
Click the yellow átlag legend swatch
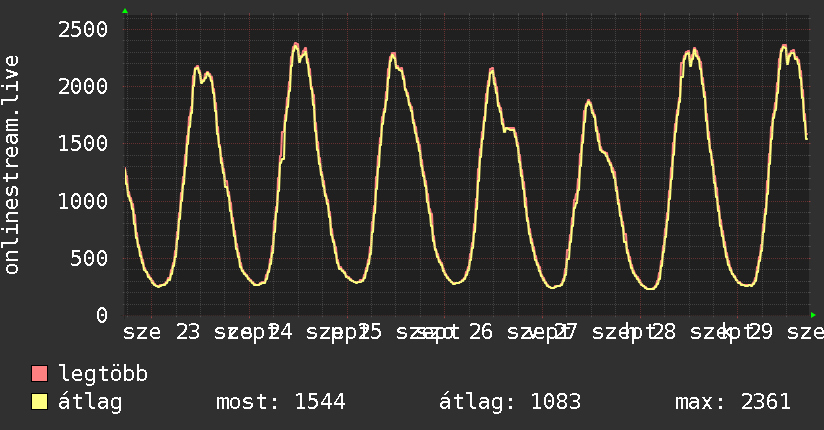point(39,402)
